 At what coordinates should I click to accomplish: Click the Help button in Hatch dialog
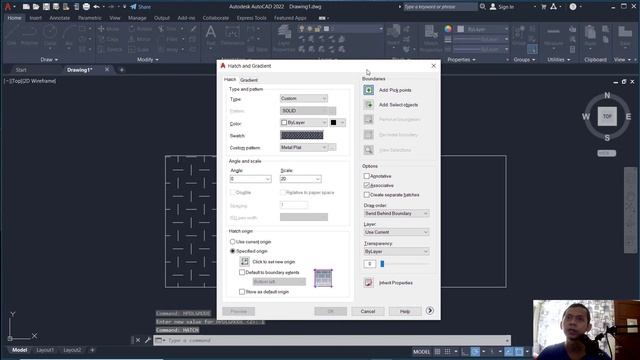(x=404, y=311)
